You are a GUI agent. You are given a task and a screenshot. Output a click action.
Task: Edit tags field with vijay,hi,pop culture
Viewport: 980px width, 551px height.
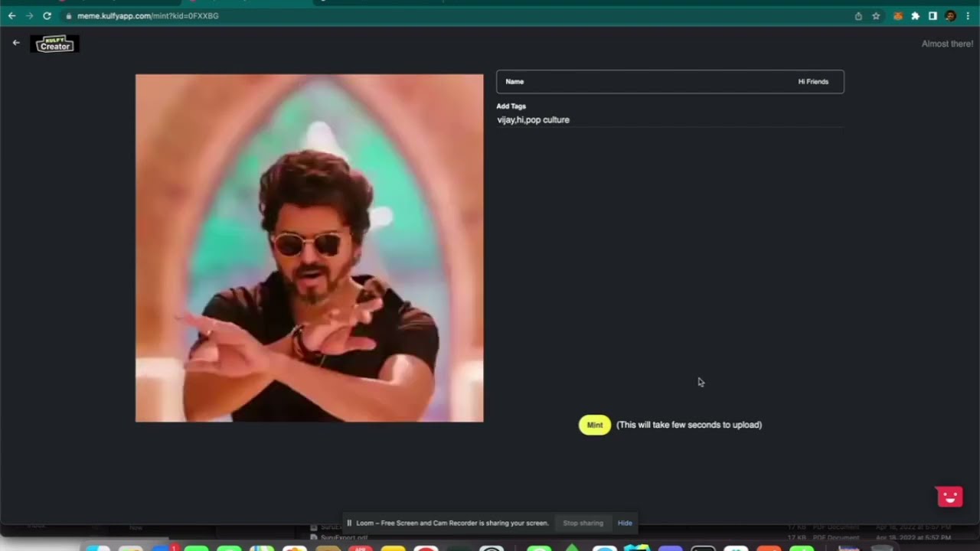click(670, 120)
